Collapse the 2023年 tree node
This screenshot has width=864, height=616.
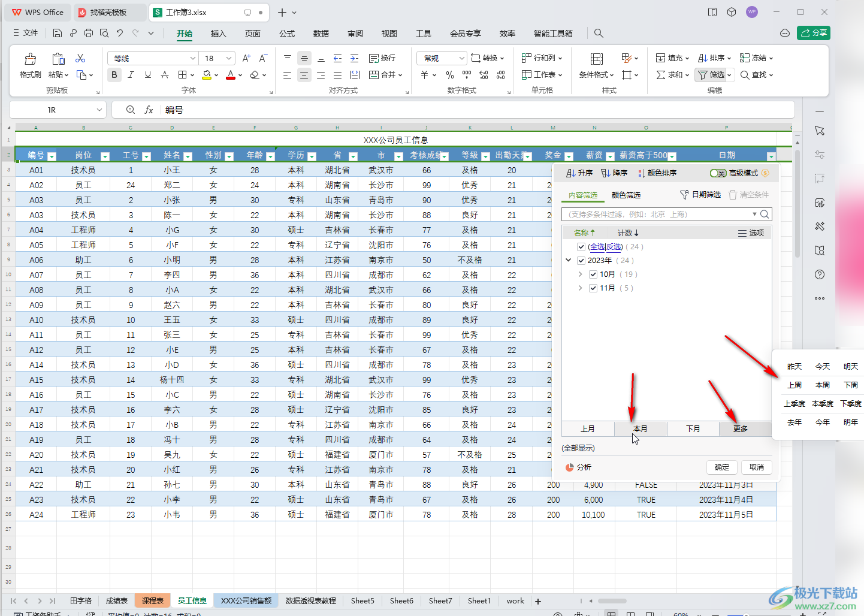click(569, 260)
